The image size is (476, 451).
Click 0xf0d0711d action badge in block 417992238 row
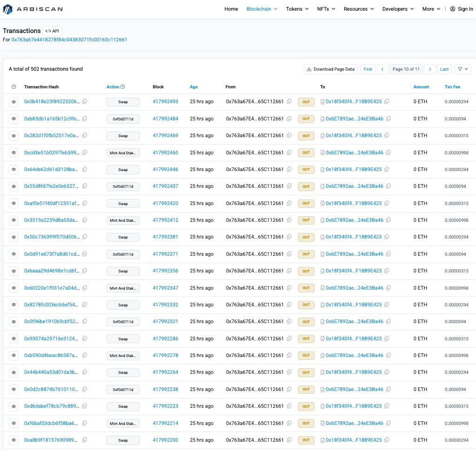(123, 390)
